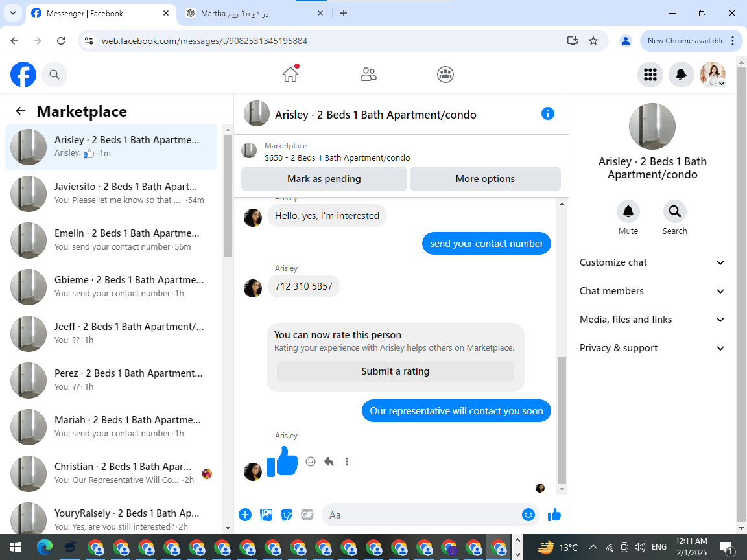747x560 pixels.
Task: Choose a sticker in the composer
Action: click(x=287, y=515)
